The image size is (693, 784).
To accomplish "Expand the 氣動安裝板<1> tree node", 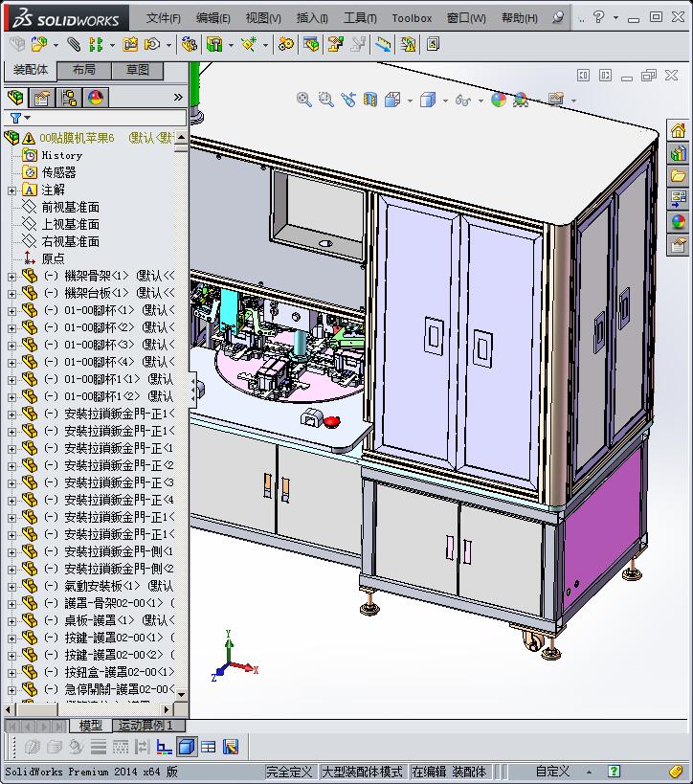I will coord(12,587).
